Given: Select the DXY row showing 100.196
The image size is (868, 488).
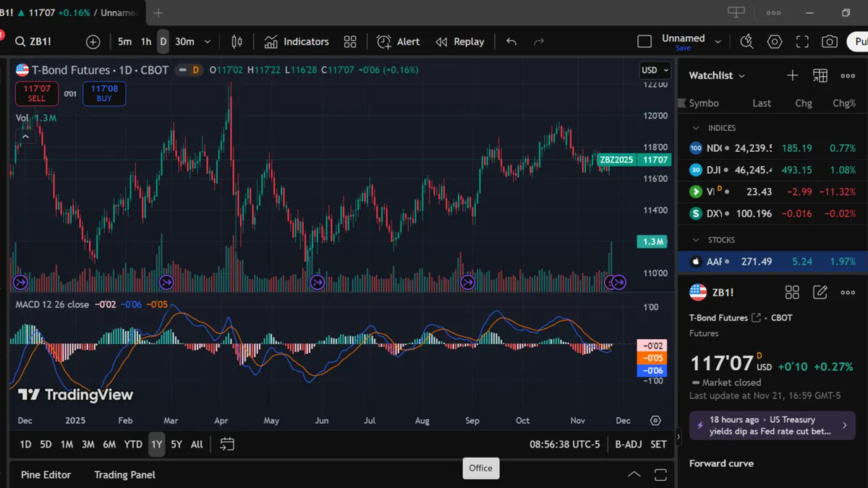Looking at the screenshot, I should [x=773, y=213].
